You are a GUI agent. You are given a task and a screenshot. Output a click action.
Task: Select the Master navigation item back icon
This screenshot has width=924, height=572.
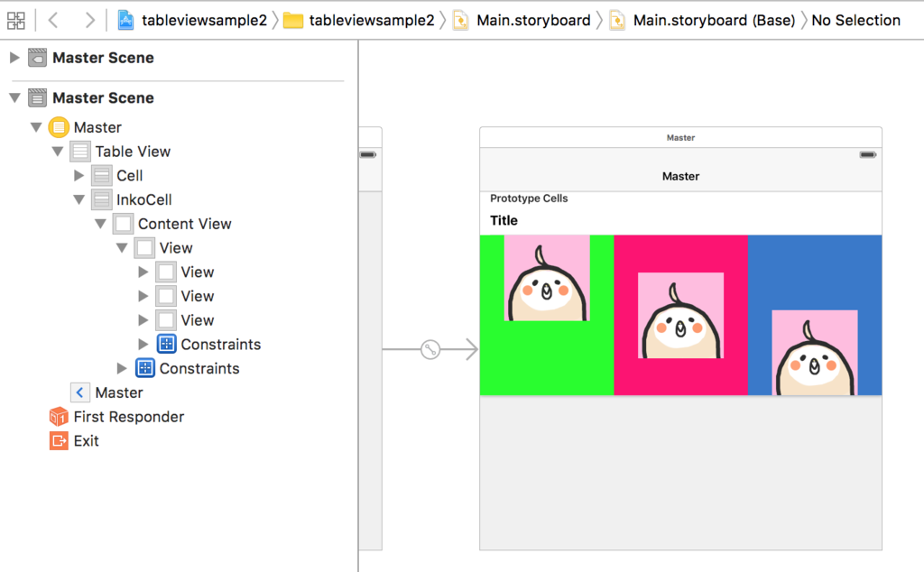point(80,392)
